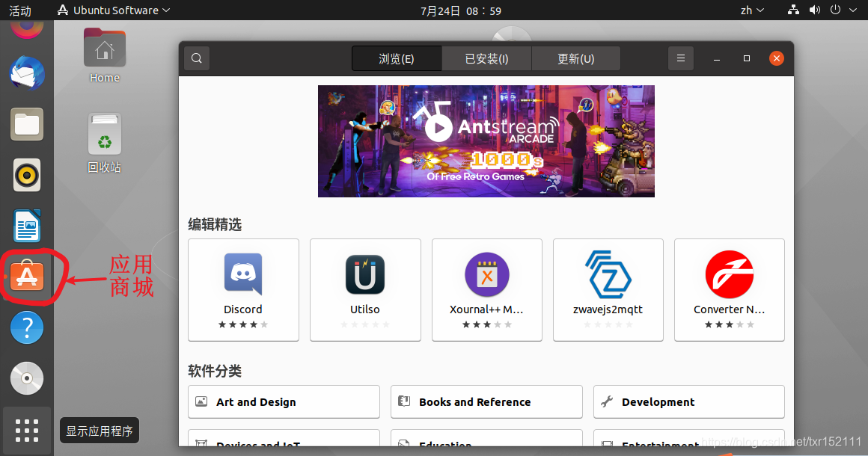The height and width of the screenshot is (456, 868).
Task: Open the zh input source dropdown
Action: pos(752,10)
